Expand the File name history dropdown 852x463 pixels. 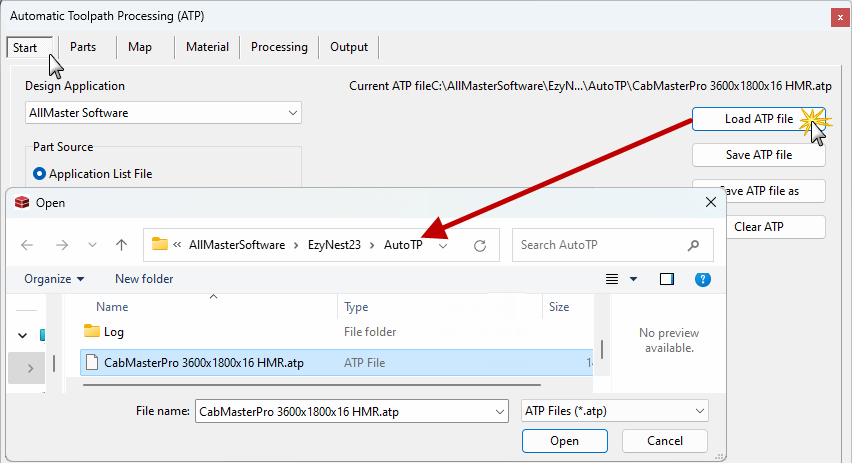tap(499, 411)
